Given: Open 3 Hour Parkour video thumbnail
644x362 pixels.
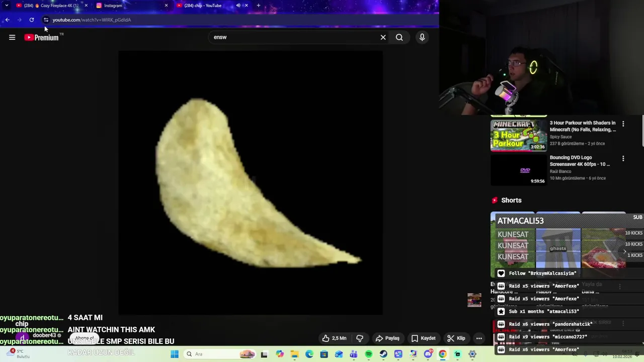Looking at the screenshot, I should coord(519,135).
